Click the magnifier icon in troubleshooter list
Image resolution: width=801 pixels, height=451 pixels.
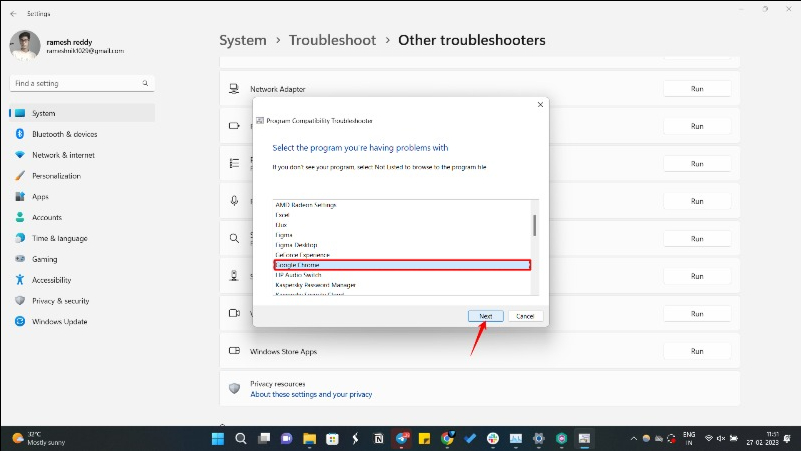pyautogui.click(x=234, y=238)
